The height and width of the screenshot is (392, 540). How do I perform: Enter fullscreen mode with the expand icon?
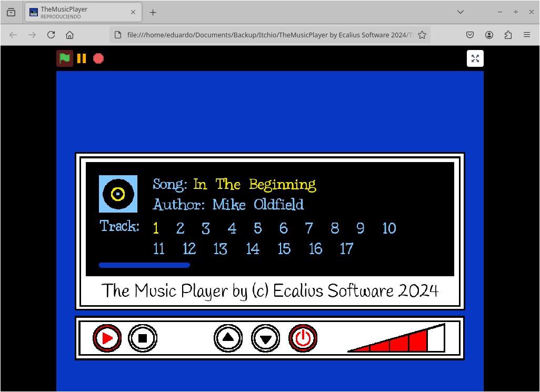pos(475,58)
